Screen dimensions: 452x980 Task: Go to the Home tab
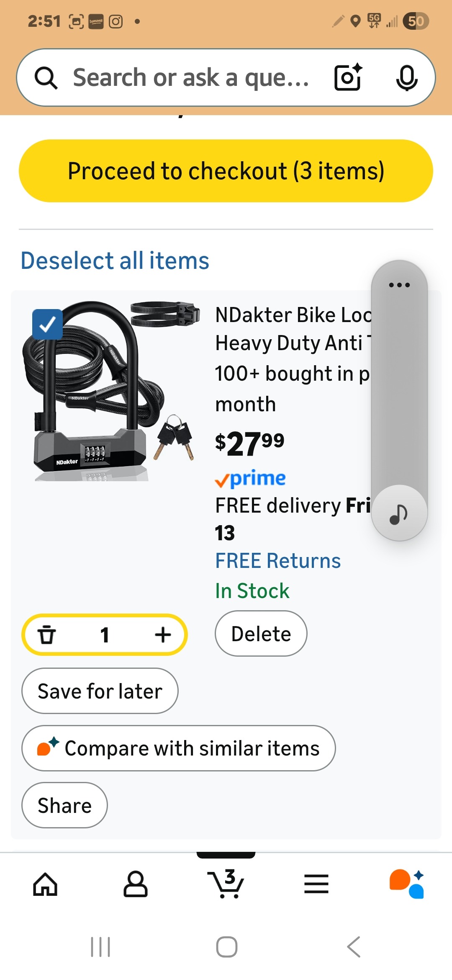(x=45, y=884)
